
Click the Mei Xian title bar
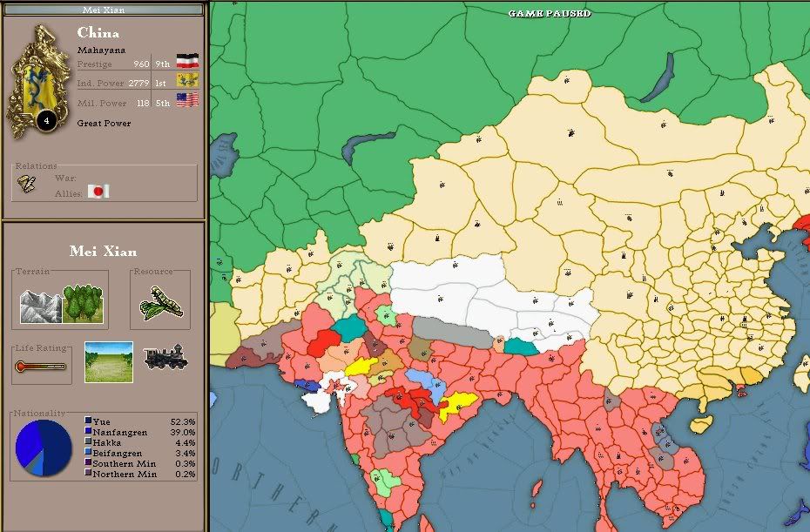point(103,10)
